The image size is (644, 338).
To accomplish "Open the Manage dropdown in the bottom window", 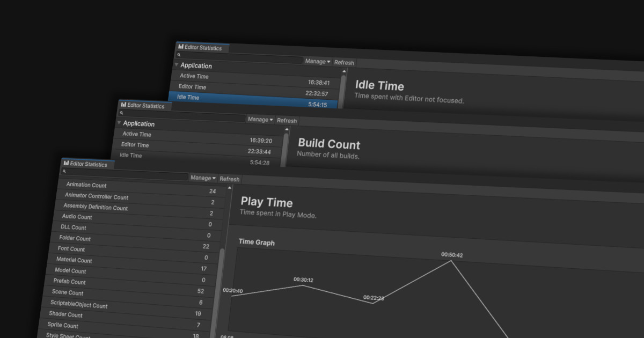I will [x=202, y=178].
